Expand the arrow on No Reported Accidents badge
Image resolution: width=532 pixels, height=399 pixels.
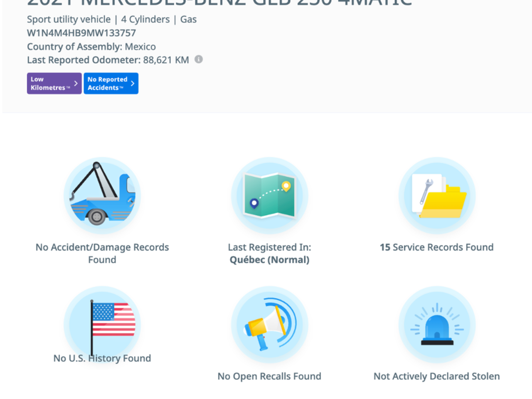click(133, 84)
